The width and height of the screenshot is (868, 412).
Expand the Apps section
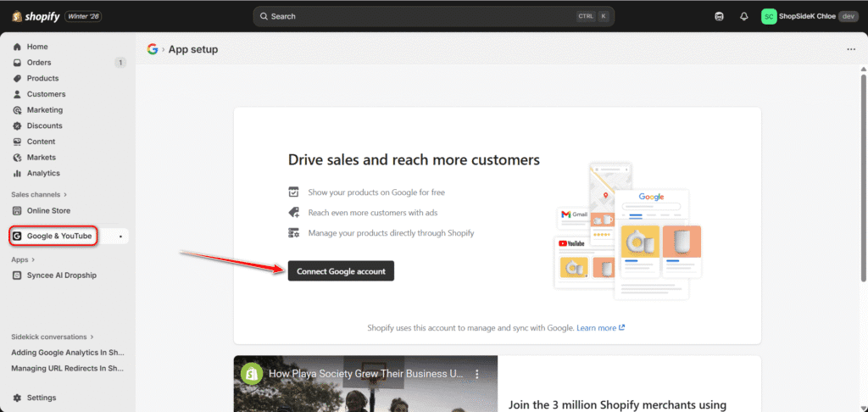23,259
